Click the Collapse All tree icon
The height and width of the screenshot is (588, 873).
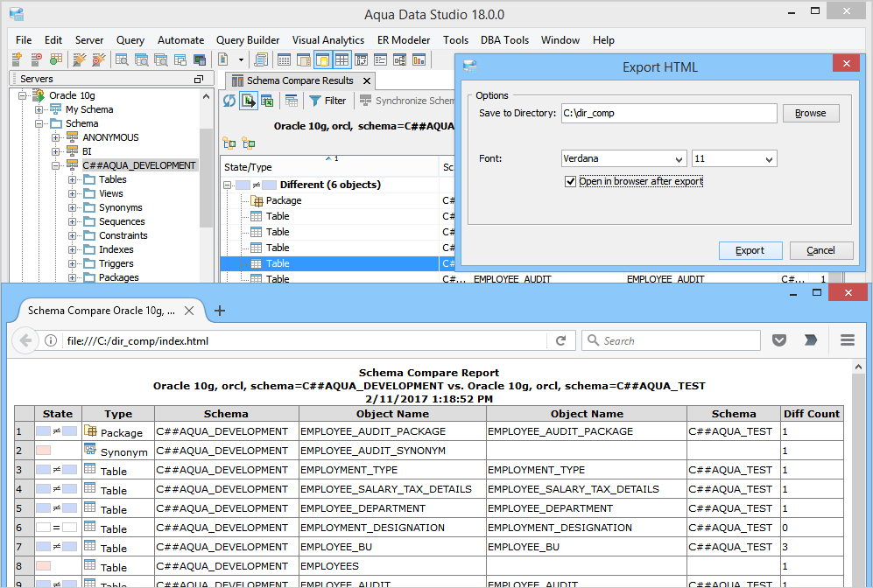(x=249, y=143)
